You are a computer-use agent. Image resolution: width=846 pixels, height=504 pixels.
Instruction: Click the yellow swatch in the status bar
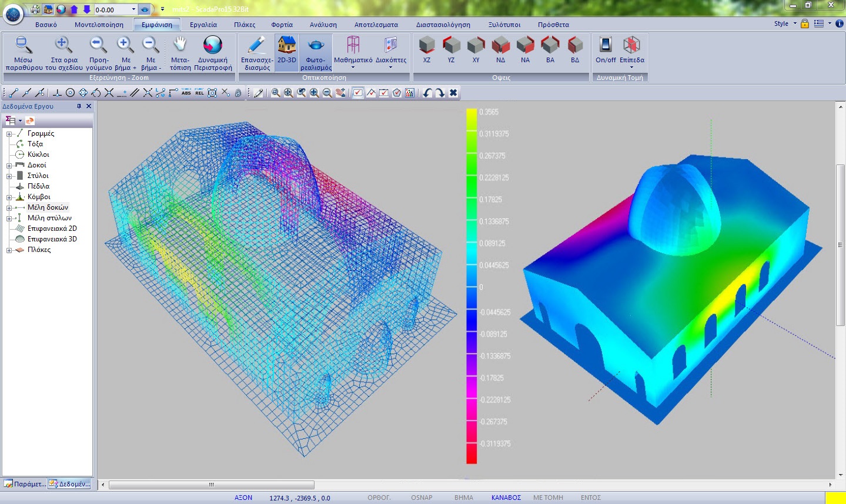coord(835,498)
